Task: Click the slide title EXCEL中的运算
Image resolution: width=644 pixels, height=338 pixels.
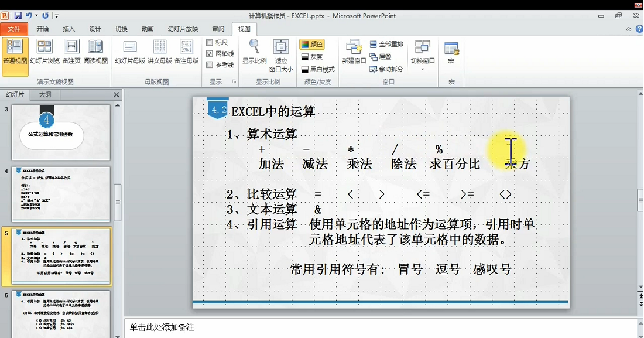Action: tap(273, 111)
